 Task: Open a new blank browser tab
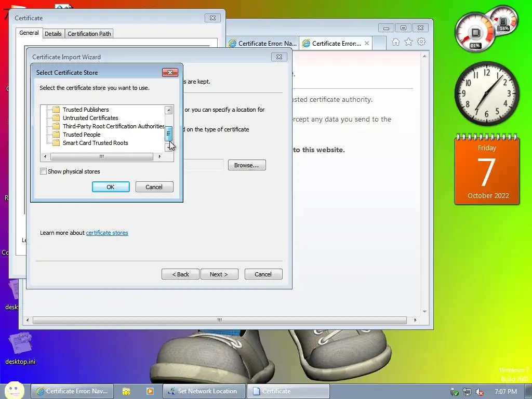point(379,44)
